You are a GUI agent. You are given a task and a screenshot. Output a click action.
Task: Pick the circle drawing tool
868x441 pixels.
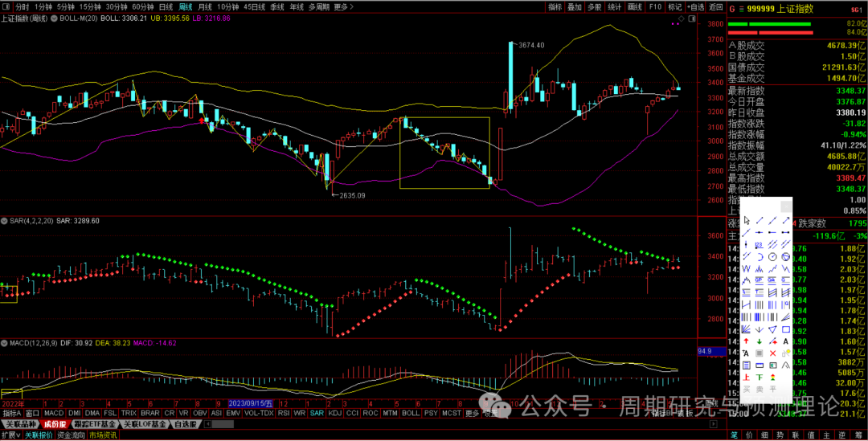point(772,256)
